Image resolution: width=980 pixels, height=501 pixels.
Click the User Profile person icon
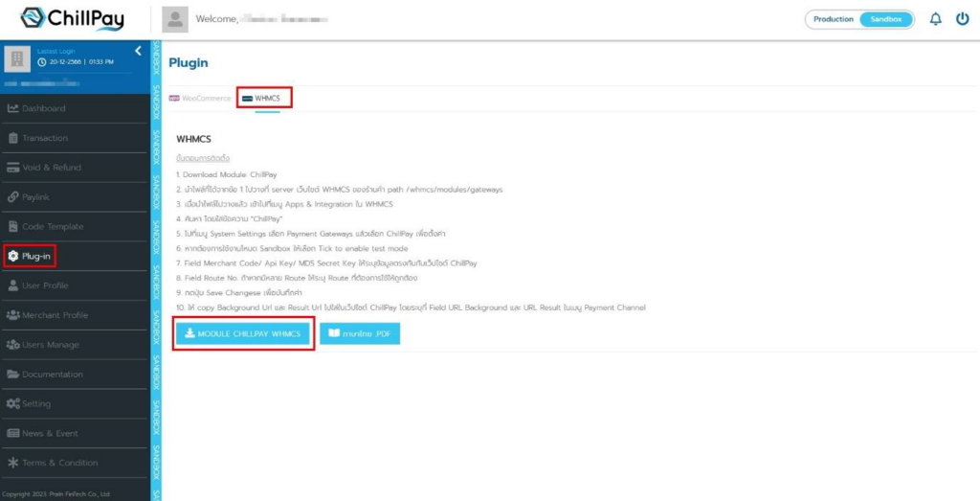tap(13, 285)
